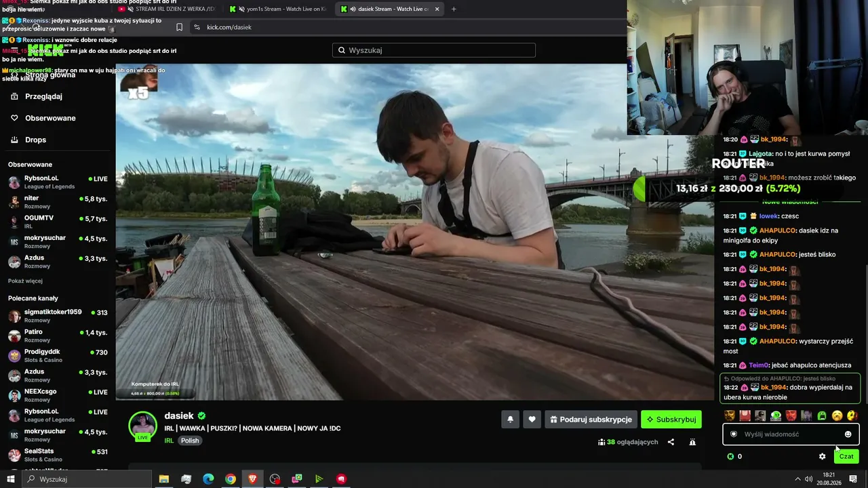Screen dimensions: 868x488
Task: Expand followed channels with Pokaż więcej
Action: click(25, 281)
